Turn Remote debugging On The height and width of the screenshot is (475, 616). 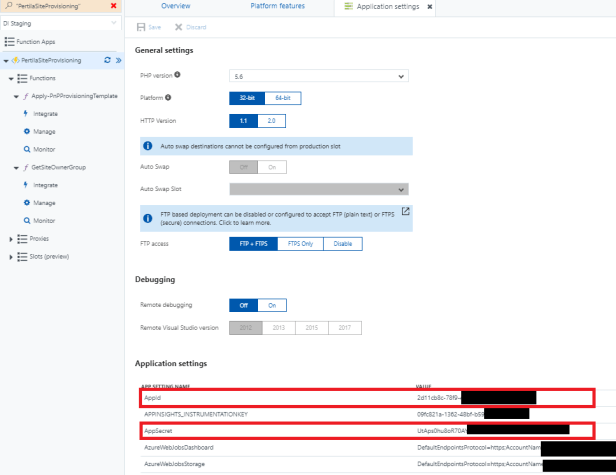[x=272, y=305]
